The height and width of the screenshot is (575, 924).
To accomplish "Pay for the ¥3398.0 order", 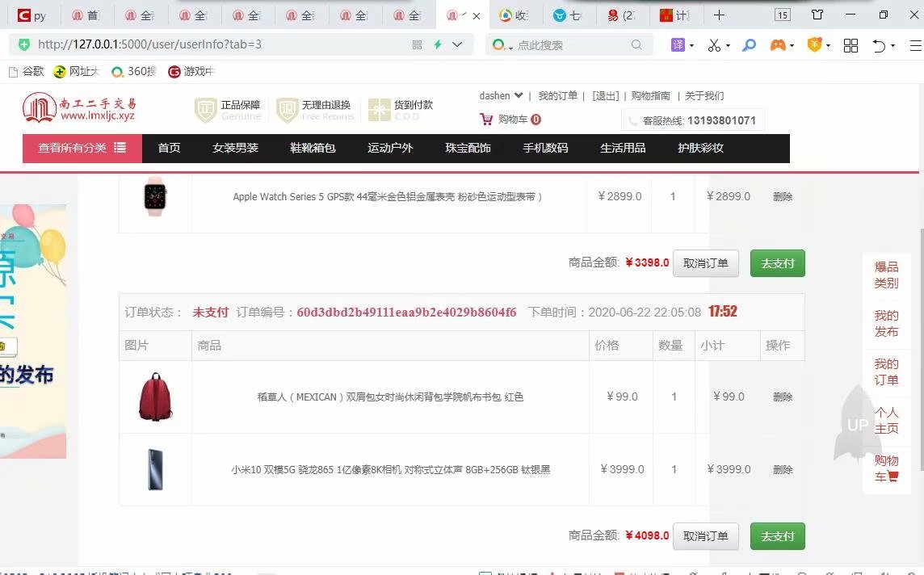I will (x=777, y=263).
